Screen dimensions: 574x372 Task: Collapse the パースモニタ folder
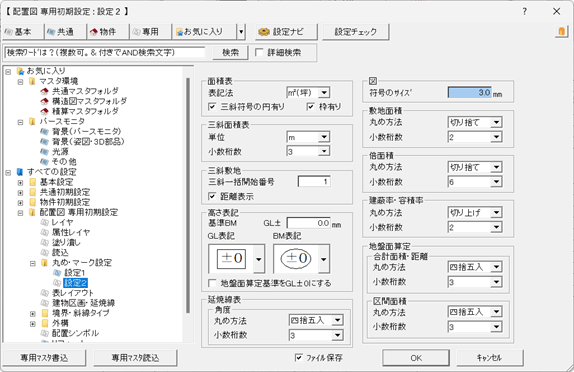20,122
